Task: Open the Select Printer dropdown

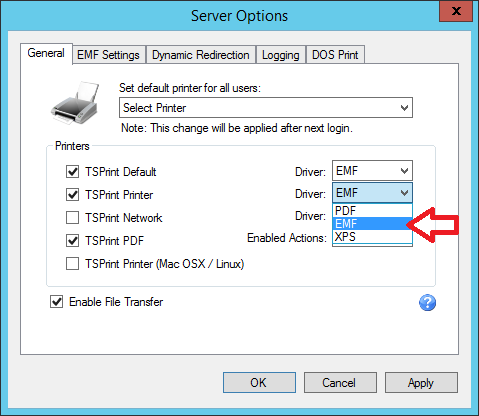Action: point(266,108)
